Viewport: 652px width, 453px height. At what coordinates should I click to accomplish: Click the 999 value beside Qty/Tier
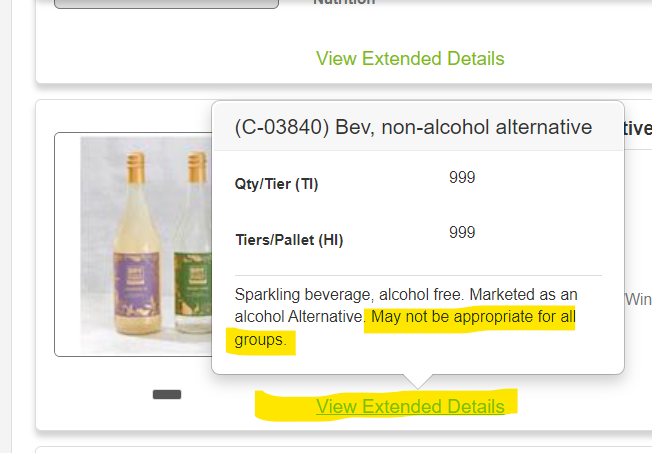[x=462, y=178]
